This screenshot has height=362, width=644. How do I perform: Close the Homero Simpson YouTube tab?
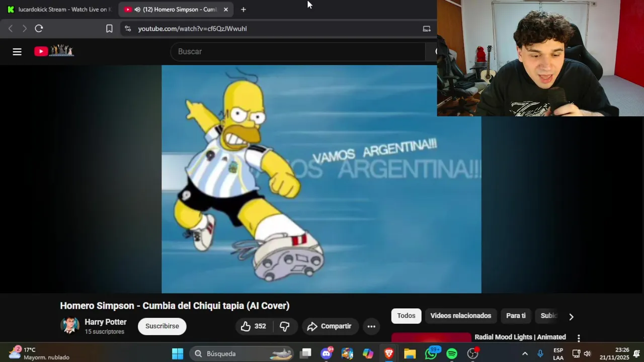click(226, 10)
